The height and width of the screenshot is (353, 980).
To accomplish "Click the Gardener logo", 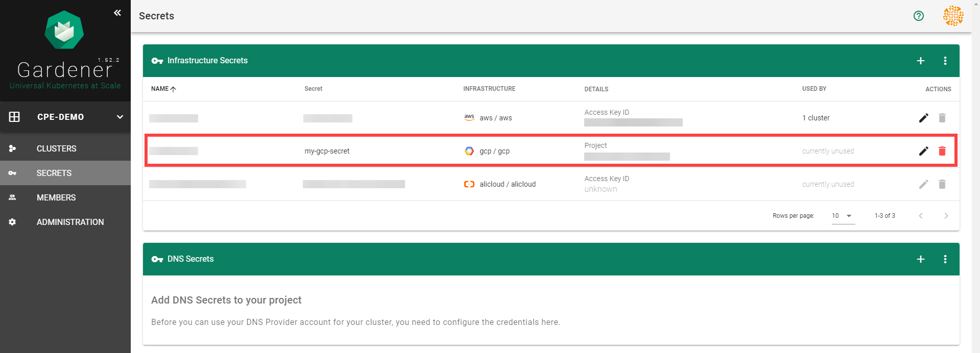I will pyautogui.click(x=64, y=31).
